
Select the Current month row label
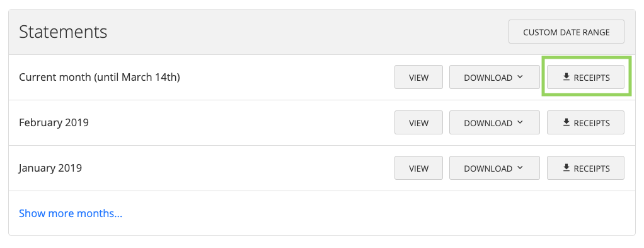(100, 78)
